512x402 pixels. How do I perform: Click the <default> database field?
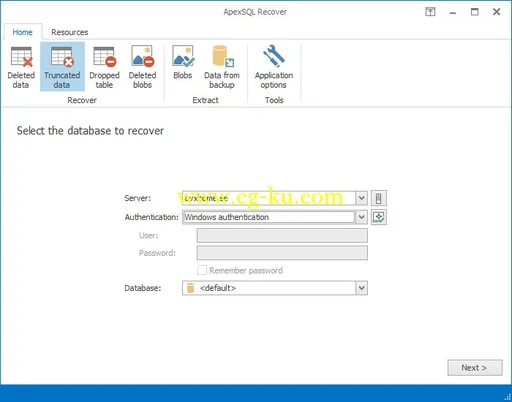pyautogui.click(x=269, y=288)
